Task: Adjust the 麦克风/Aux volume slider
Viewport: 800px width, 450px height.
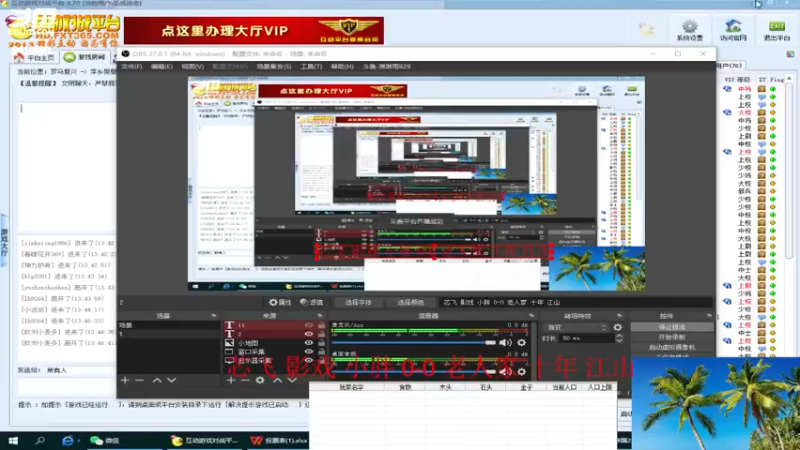Action: click(414, 343)
